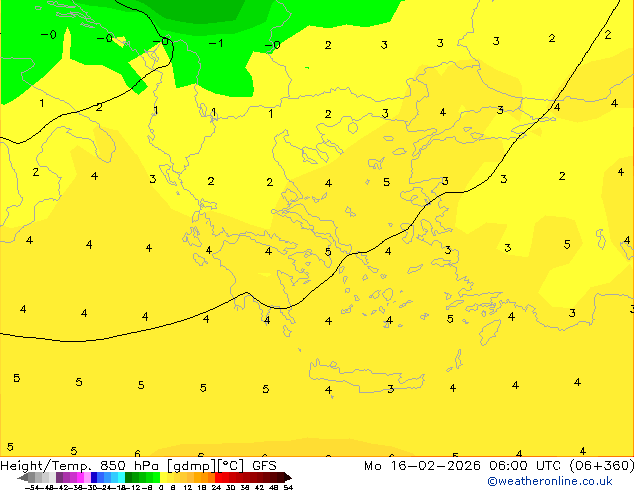634x490 pixels.
Task: Open the weatheronline.co.uk copyright link
Action: pos(550,481)
